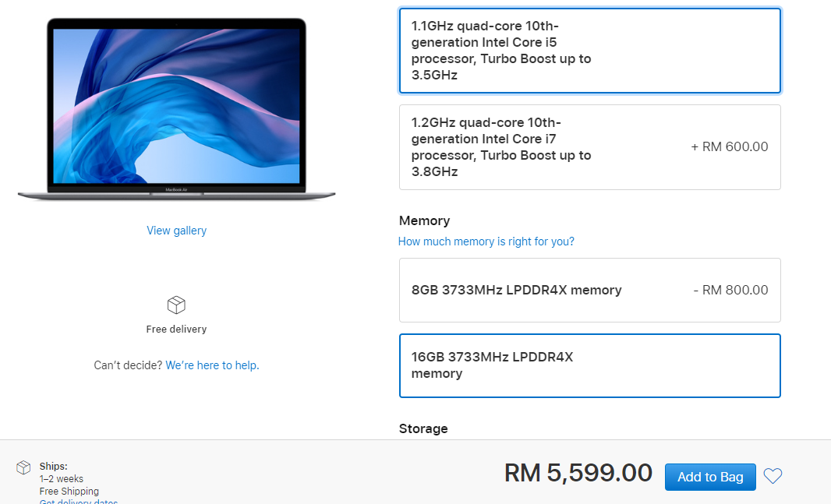Viewport: 831px width, 504px height.
Task: Choose 16GB 3733MHz LPDDR4X memory
Action: coord(590,365)
